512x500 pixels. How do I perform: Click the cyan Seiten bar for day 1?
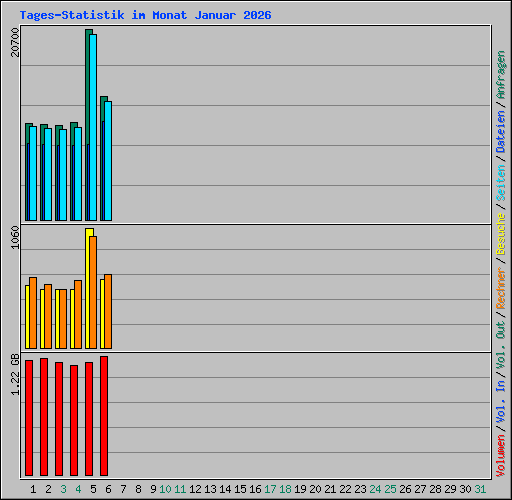click(x=33, y=173)
